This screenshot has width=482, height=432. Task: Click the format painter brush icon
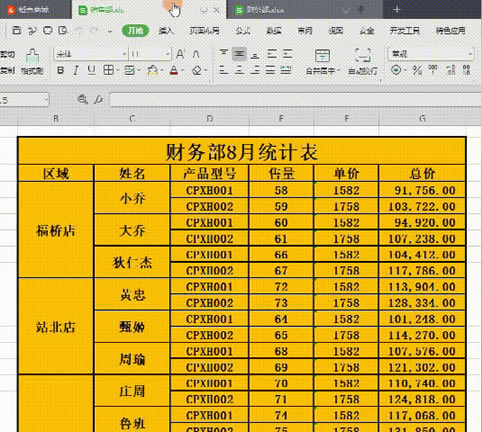(32, 55)
